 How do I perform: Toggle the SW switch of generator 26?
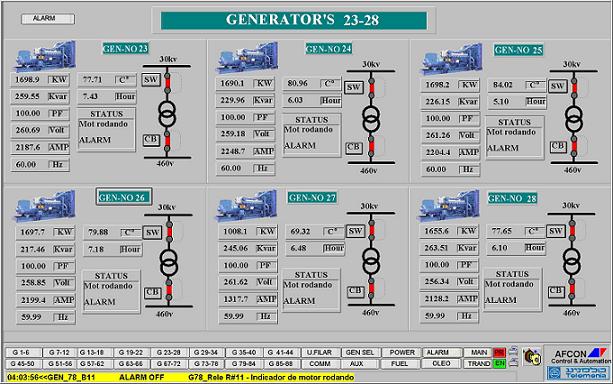(152, 233)
